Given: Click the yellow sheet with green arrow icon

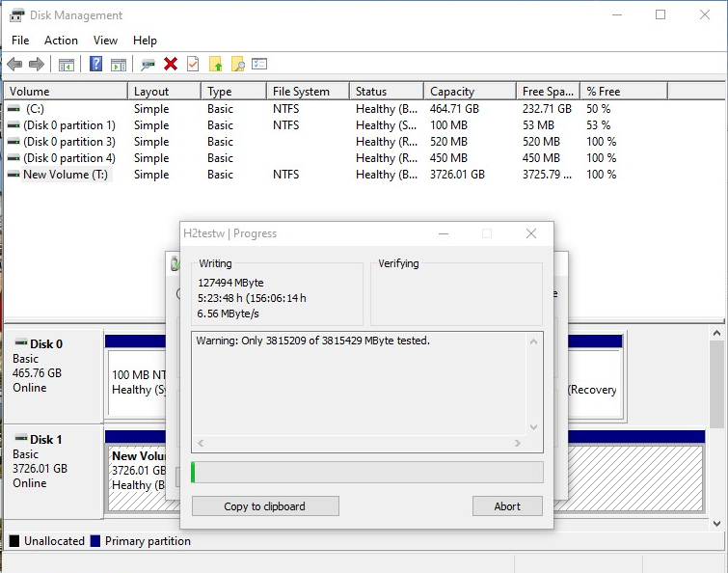Looking at the screenshot, I should coord(216,65).
